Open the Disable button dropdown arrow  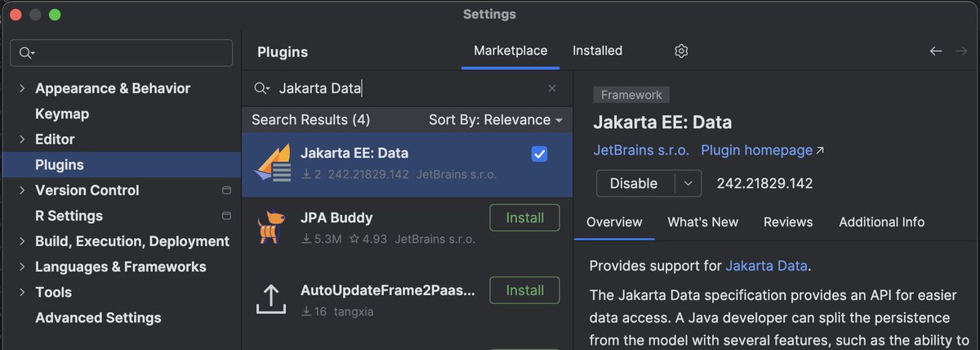point(688,183)
